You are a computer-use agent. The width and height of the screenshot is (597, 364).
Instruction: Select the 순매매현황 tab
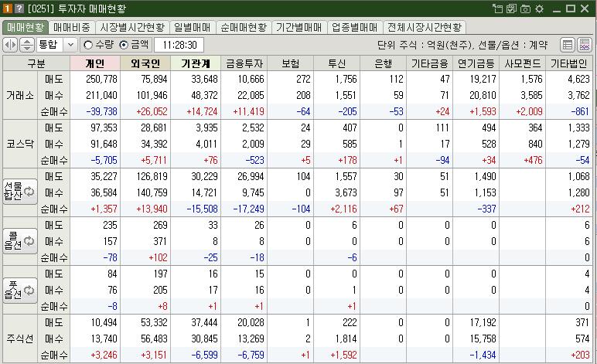[244, 27]
